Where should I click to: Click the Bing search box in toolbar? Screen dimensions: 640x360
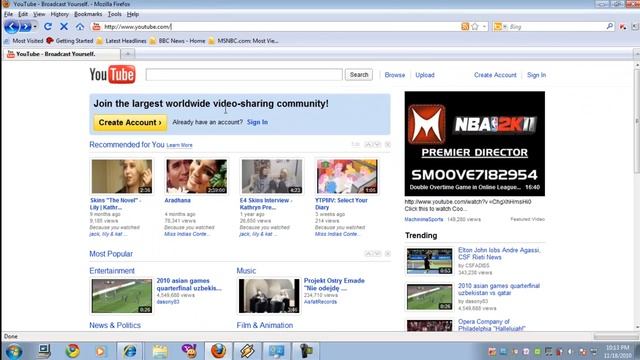[x=557, y=27]
